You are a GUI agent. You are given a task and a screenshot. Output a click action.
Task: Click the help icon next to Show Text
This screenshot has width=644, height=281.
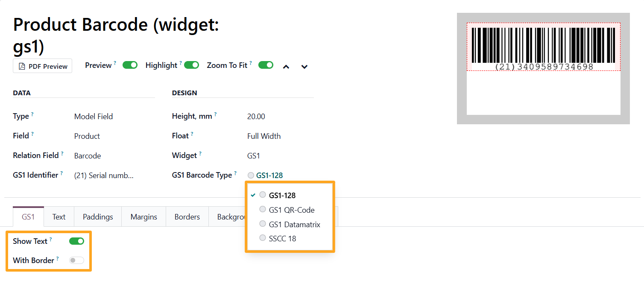[50, 239]
